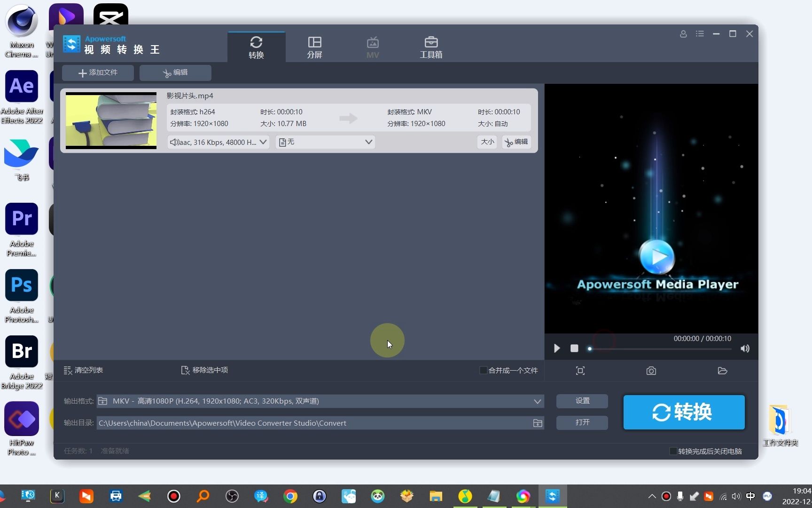Screen dimensions: 812x508
Task: Select the 影视片头.mp4 video thumbnail
Action: pyautogui.click(x=111, y=120)
